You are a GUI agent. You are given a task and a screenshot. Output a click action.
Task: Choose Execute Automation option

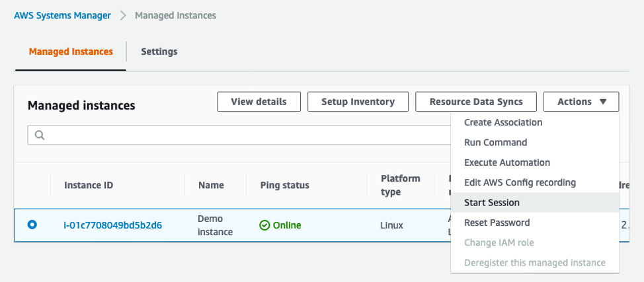tap(507, 162)
